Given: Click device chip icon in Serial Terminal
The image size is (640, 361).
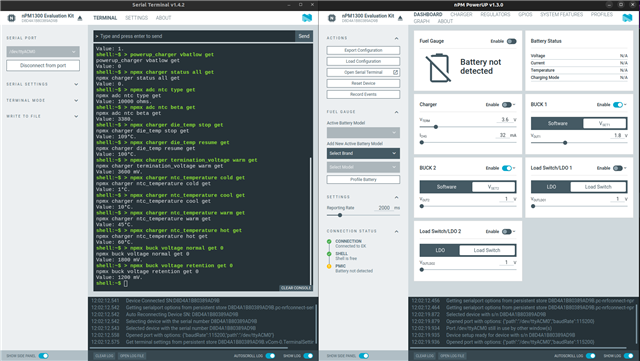Looking at the screenshot, I should [11, 18].
